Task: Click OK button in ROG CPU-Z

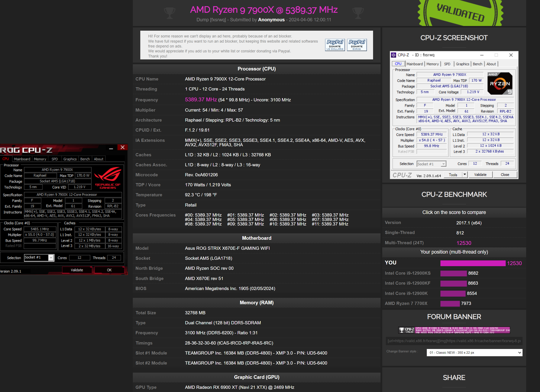Action: pos(109,270)
